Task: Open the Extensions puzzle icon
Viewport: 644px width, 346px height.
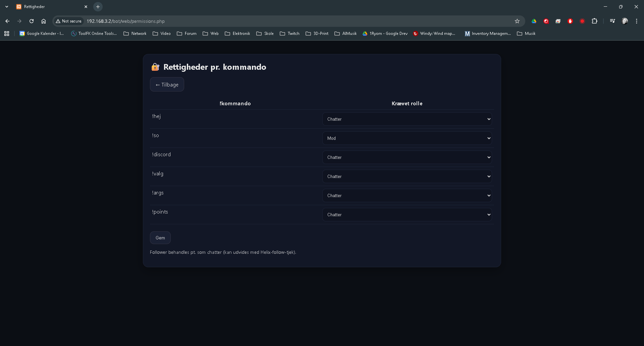Action: (594, 21)
